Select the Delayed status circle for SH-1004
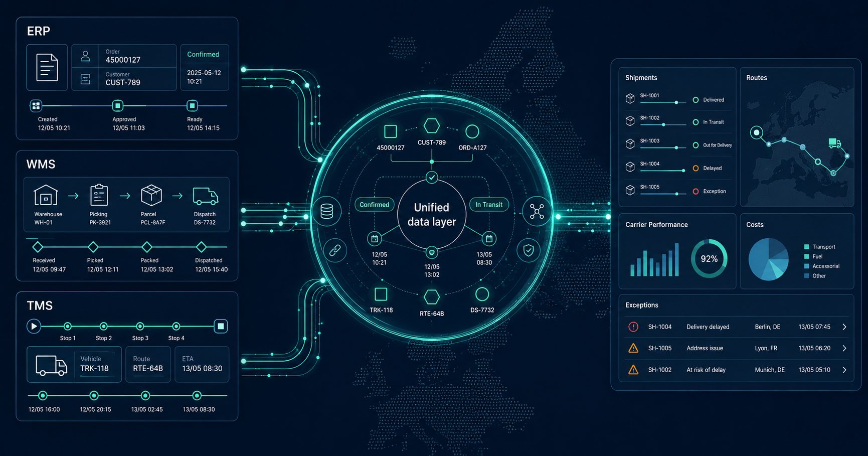The image size is (868, 456). coord(696,168)
